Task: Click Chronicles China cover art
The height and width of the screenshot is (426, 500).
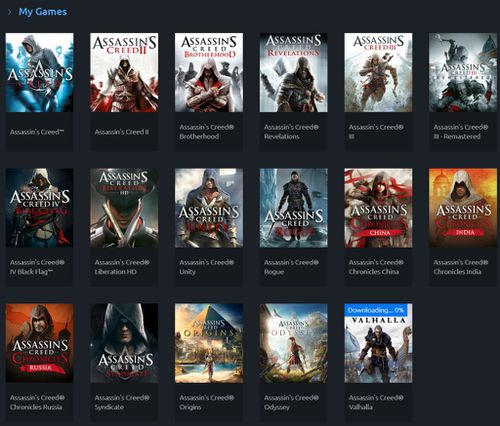Action: pos(378,208)
